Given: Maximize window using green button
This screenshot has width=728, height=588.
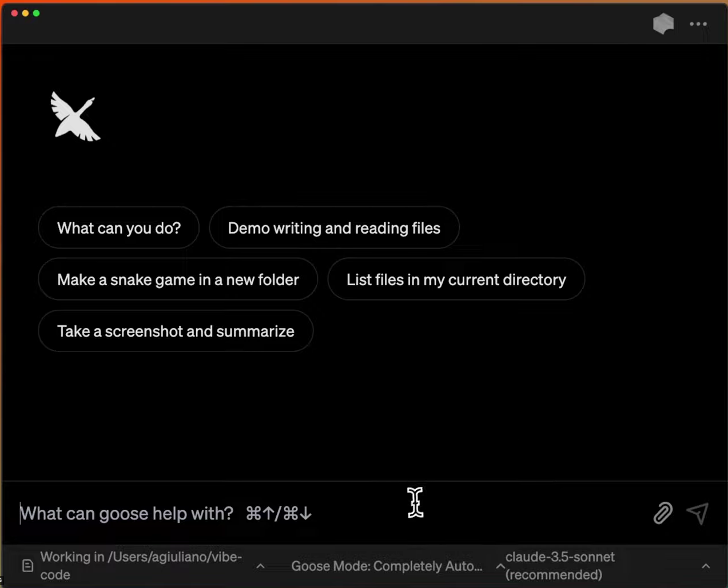Looking at the screenshot, I should (36, 13).
